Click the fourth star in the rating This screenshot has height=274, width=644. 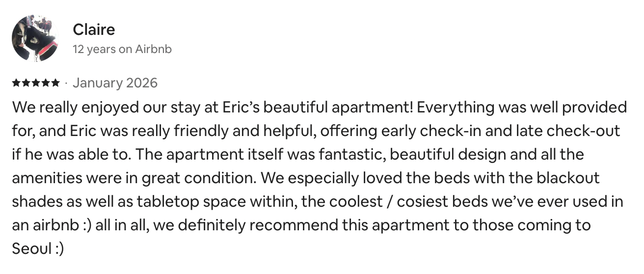pyautogui.click(x=46, y=83)
